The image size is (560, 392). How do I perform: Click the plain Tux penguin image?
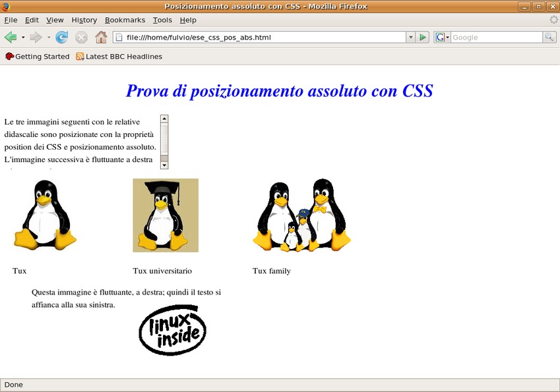point(45,215)
